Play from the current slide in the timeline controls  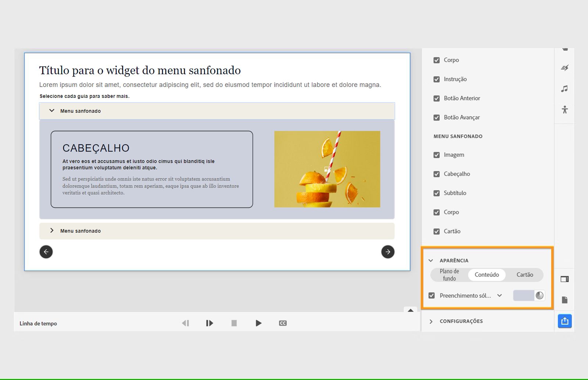point(209,323)
